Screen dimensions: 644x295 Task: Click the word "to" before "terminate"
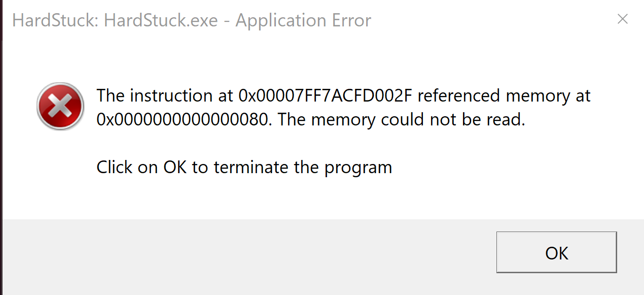coord(200,167)
